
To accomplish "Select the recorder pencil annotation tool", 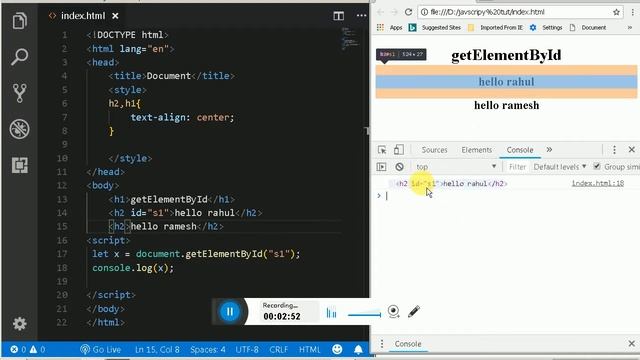I will tap(413, 312).
